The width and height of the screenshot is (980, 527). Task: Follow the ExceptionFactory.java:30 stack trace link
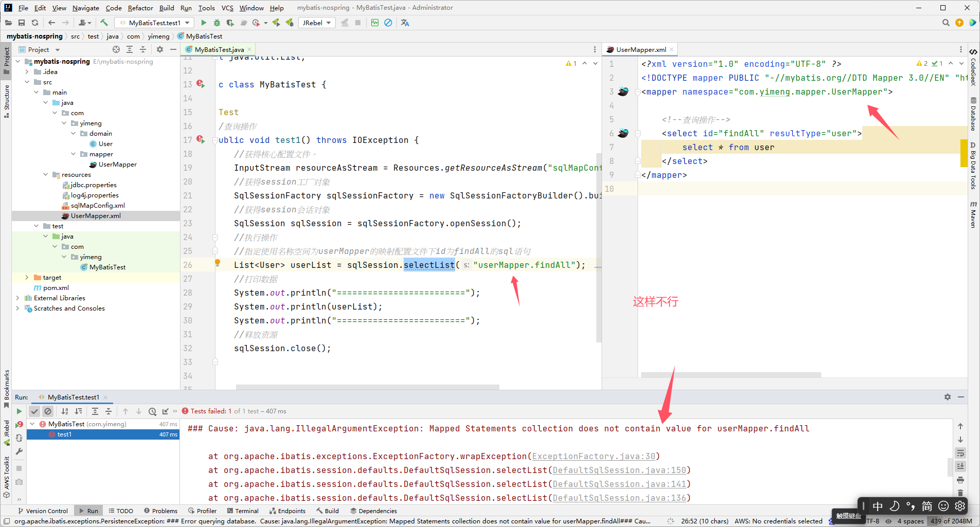click(594, 456)
